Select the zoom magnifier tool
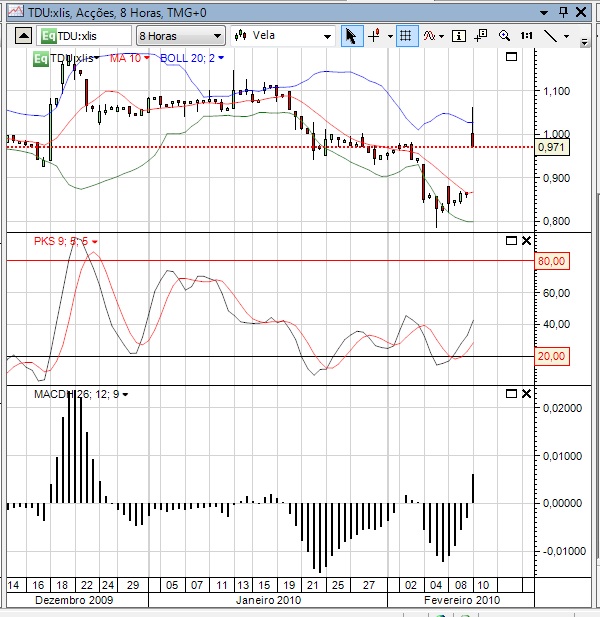The height and width of the screenshot is (617, 600). pos(504,36)
